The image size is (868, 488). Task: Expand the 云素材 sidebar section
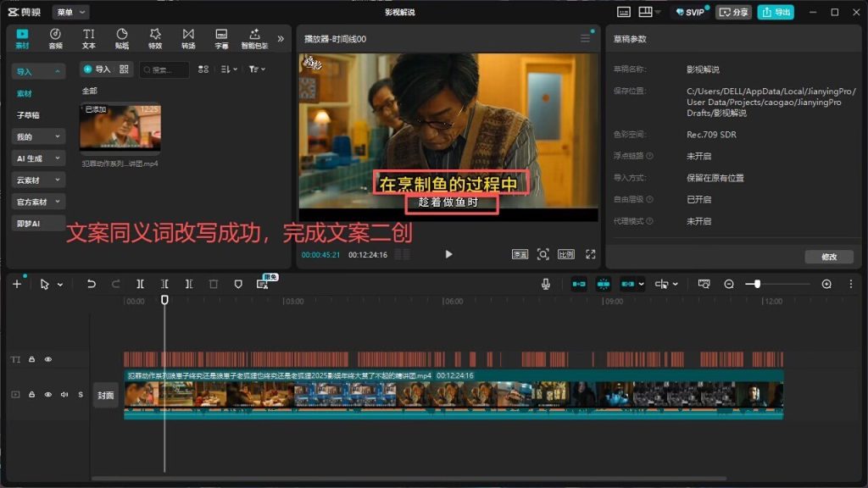[x=37, y=180]
